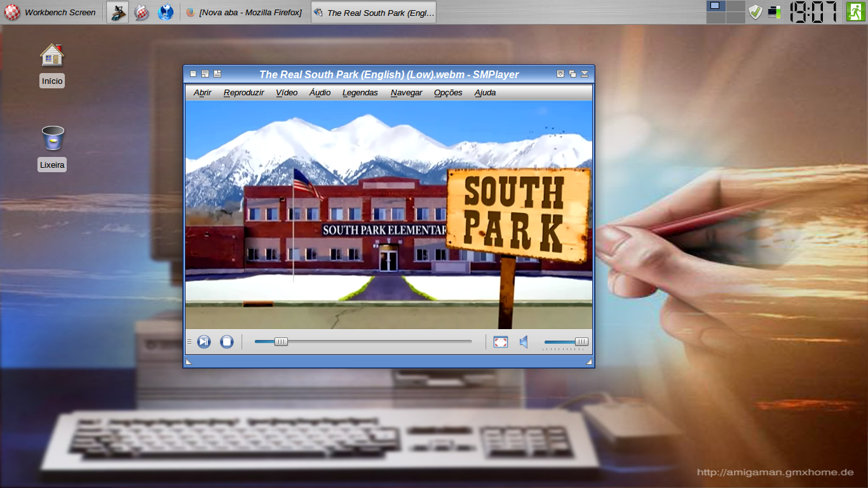The height and width of the screenshot is (488, 868).
Task: Click the green exit logout icon
Action: 855,11
